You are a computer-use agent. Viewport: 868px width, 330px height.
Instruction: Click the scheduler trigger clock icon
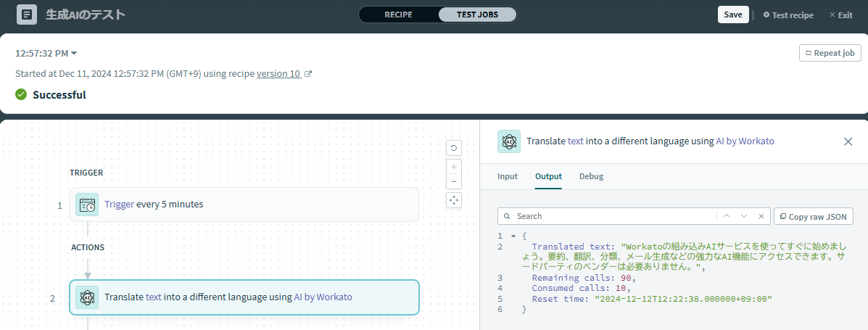click(x=87, y=205)
